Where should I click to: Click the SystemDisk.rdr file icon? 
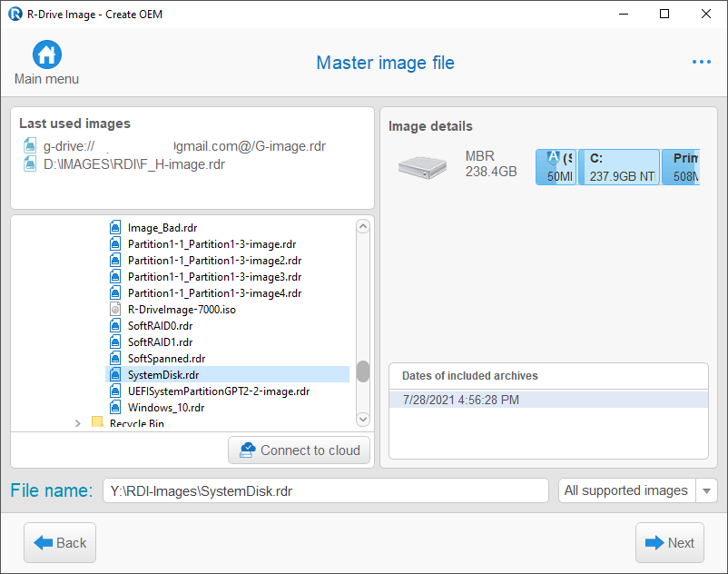[115, 375]
